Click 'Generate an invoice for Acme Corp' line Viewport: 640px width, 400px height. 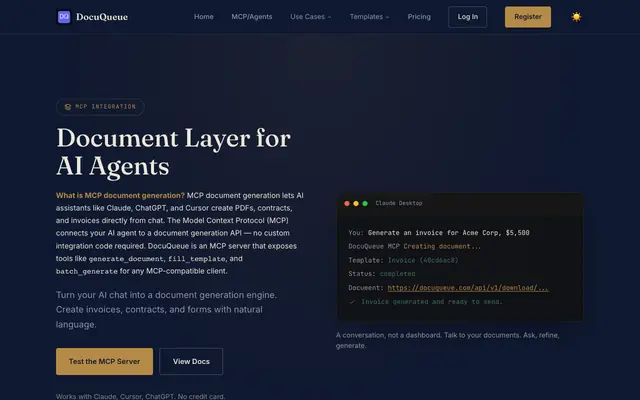tap(439, 233)
